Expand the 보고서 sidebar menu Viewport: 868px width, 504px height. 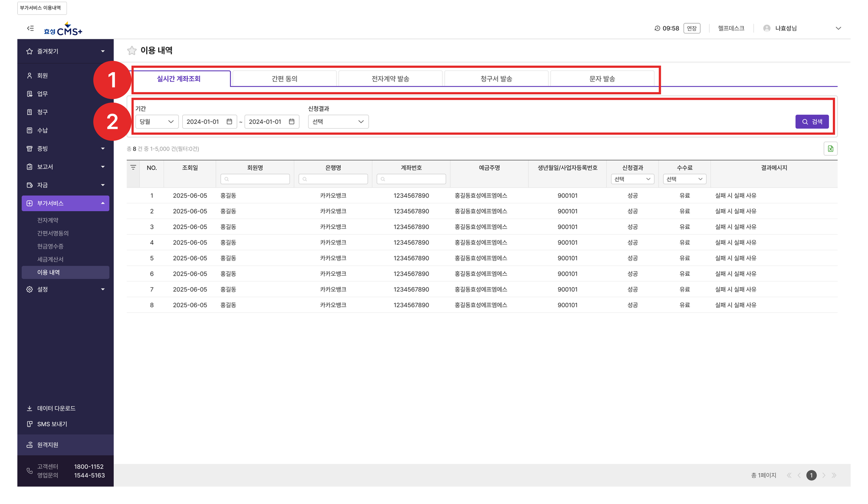(x=103, y=167)
